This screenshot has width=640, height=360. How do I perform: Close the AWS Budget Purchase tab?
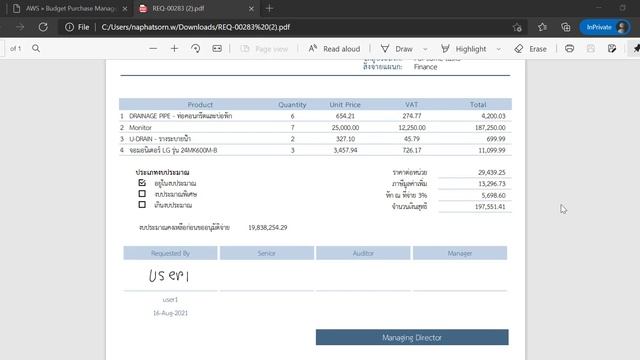125,9
